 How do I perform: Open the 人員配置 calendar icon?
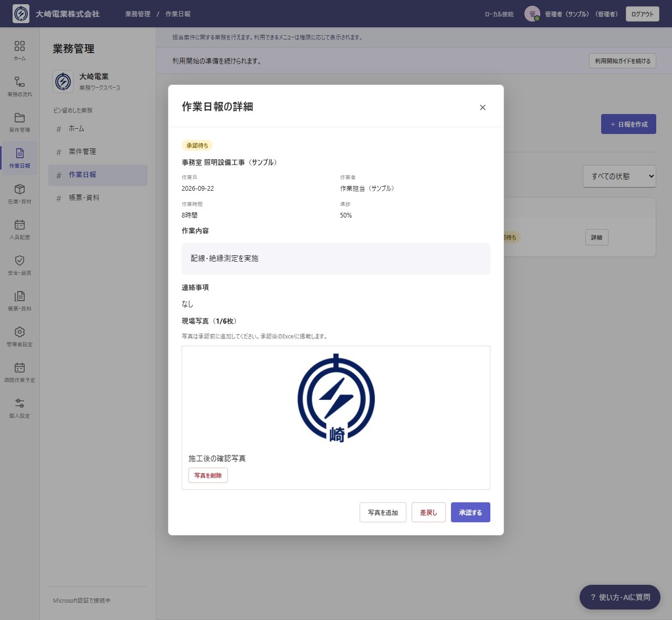coord(19,225)
